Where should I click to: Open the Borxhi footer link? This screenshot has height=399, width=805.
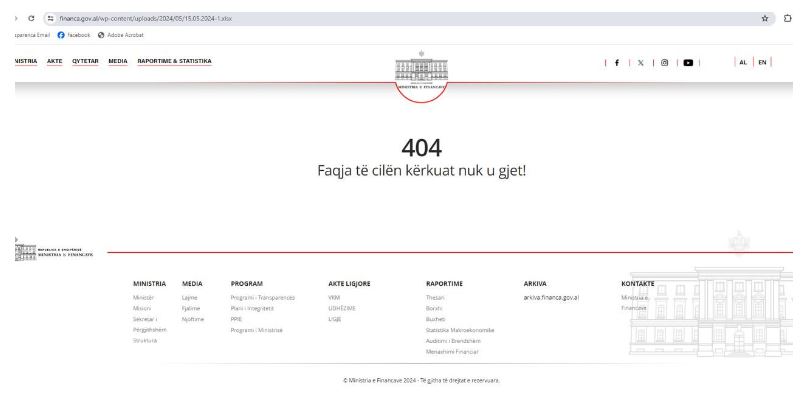pyautogui.click(x=434, y=308)
